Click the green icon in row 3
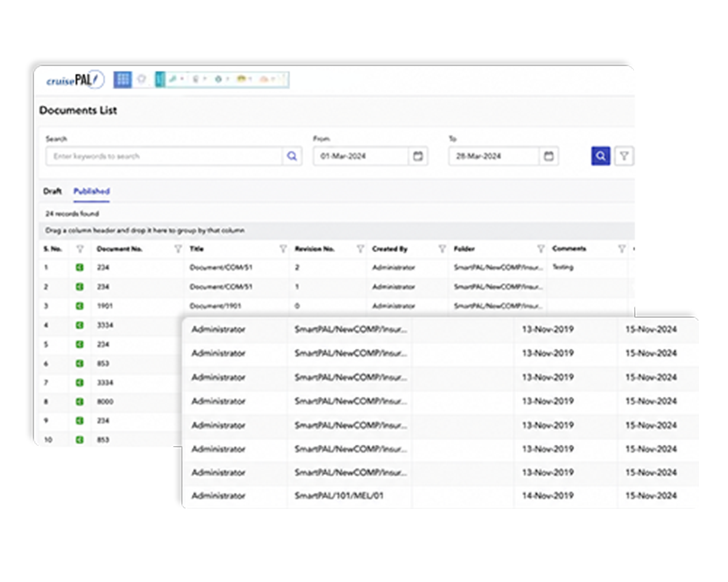The image size is (728, 582). (x=80, y=306)
